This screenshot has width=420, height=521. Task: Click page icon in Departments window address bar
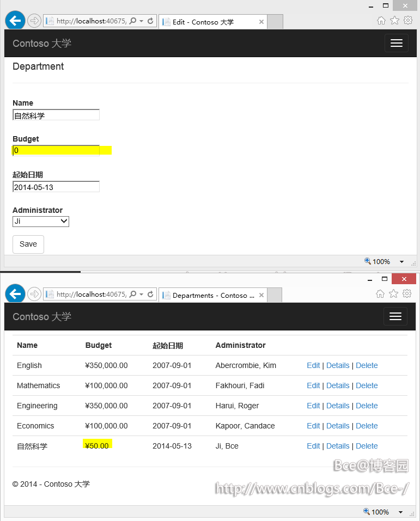(x=50, y=294)
